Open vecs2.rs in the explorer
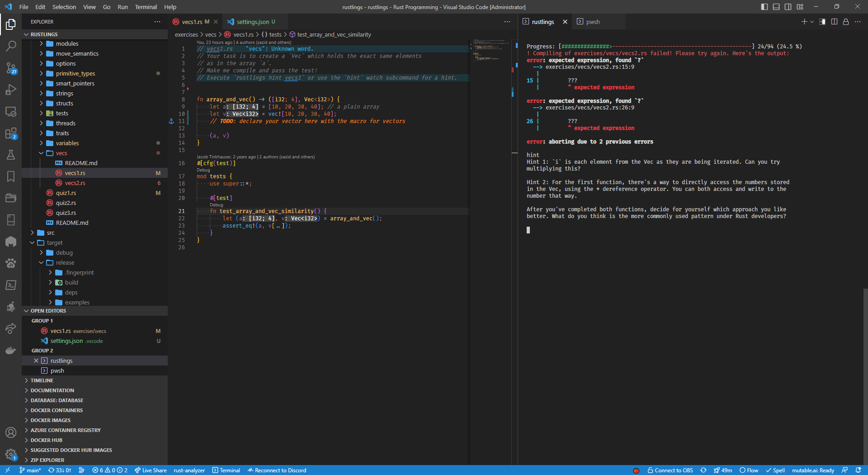This screenshot has height=475, width=868. (75, 183)
